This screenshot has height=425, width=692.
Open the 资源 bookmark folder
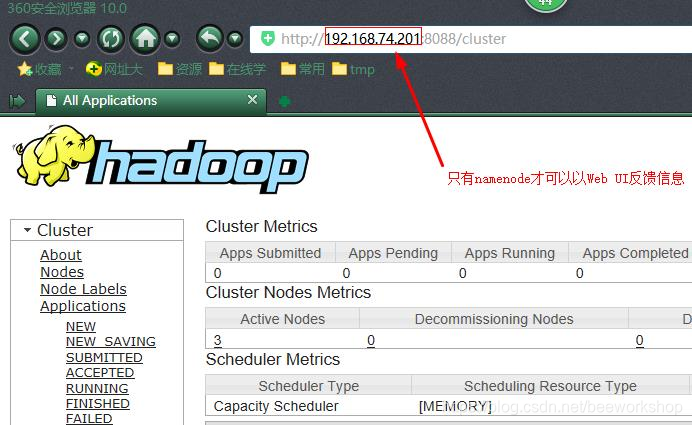pos(180,69)
